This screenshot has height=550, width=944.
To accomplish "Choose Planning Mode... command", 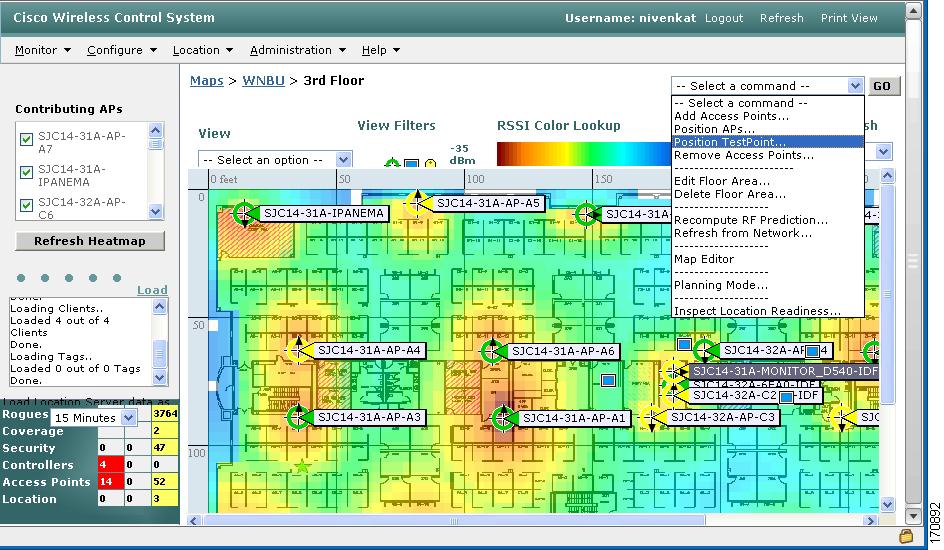I will click(768, 285).
